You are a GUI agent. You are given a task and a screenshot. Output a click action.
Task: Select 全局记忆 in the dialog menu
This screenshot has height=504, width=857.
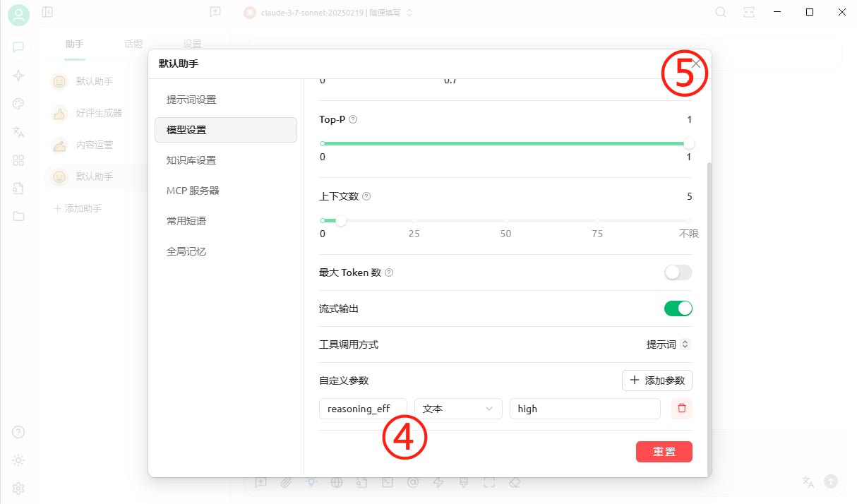click(x=226, y=251)
